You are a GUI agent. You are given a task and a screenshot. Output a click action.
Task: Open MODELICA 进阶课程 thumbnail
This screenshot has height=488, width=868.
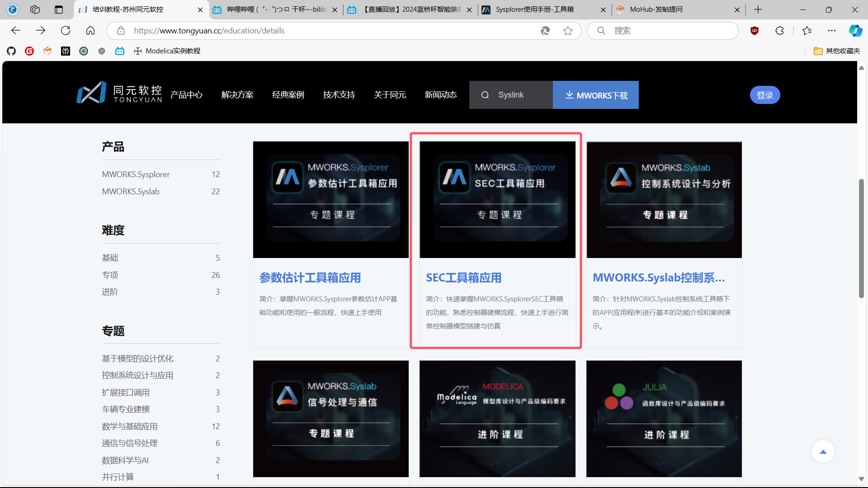[x=497, y=419]
